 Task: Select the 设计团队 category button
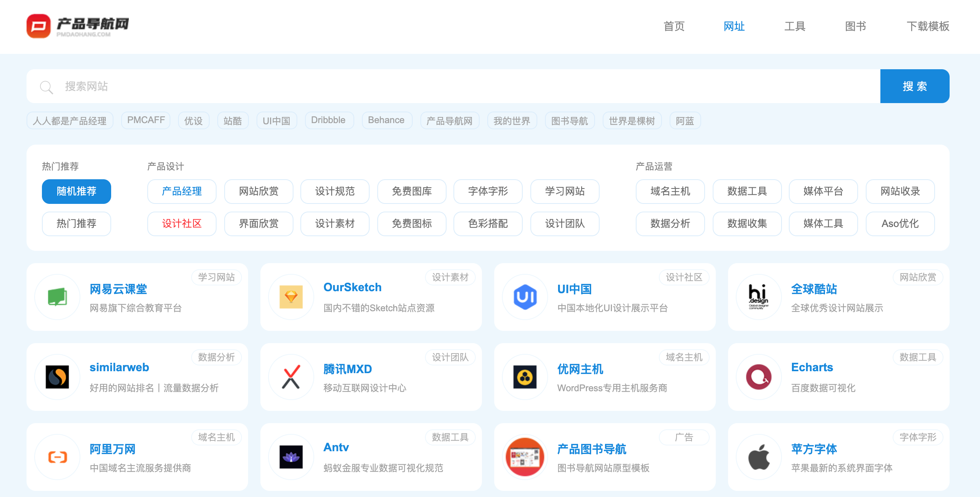coord(565,224)
